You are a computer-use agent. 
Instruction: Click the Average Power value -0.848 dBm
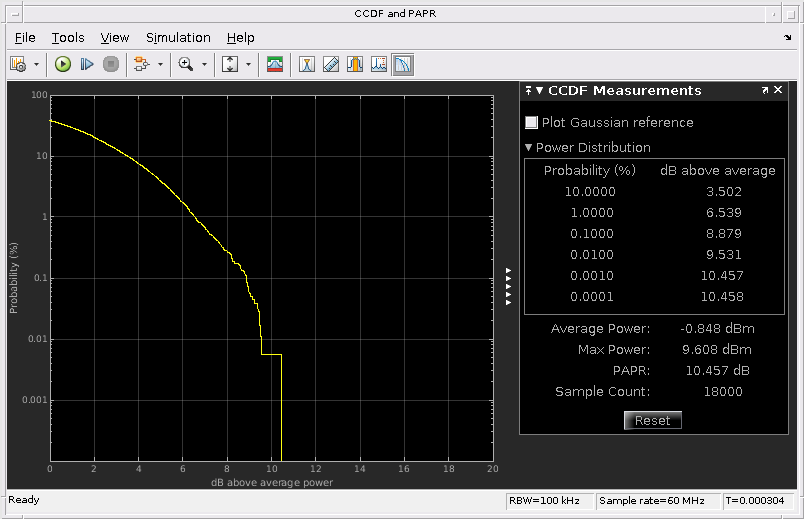click(717, 329)
